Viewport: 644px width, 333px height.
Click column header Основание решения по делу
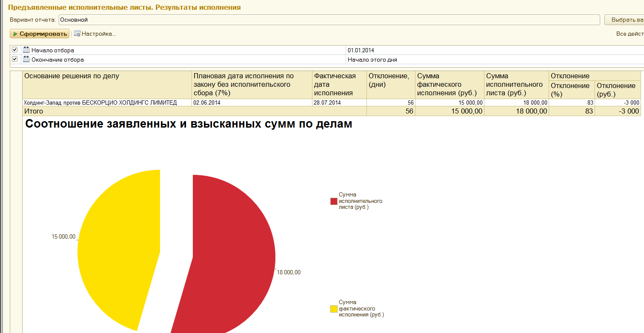107,85
